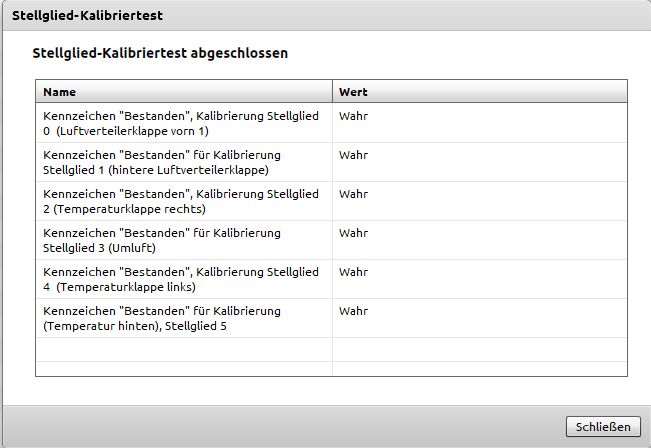Select the Stellglied 3 Umluft row name

162,240
